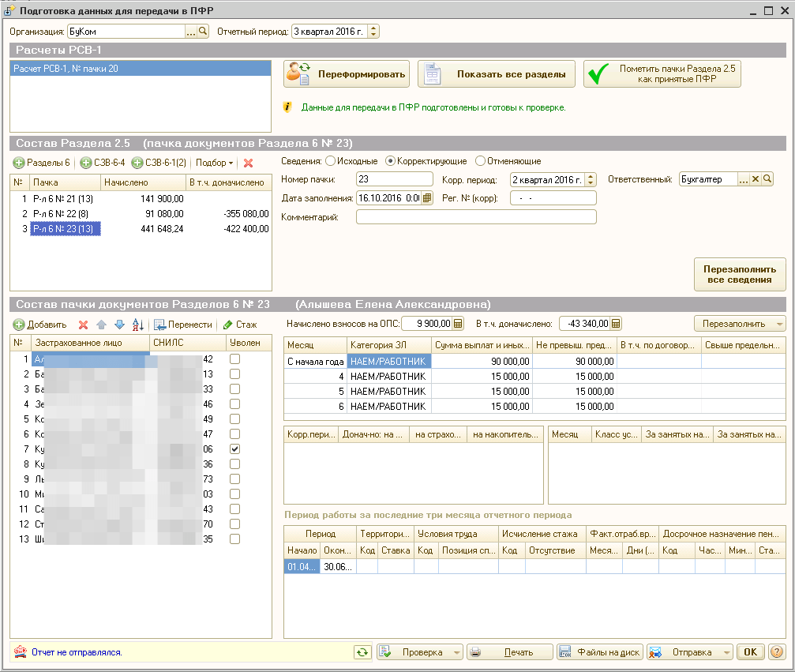Expand the Подбор dropdown menu

click(x=215, y=163)
